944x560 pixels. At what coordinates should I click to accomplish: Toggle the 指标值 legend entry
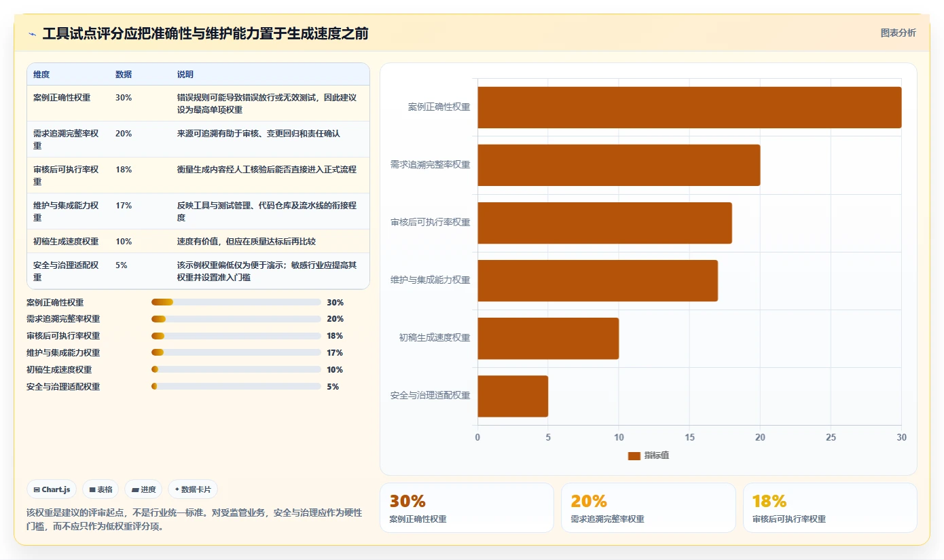click(x=649, y=455)
